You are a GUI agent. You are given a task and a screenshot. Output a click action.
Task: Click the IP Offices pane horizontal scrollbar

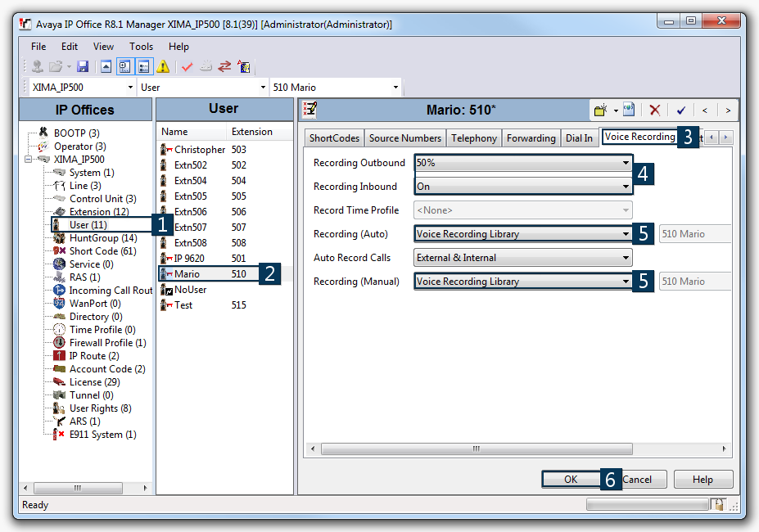pos(85,488)
